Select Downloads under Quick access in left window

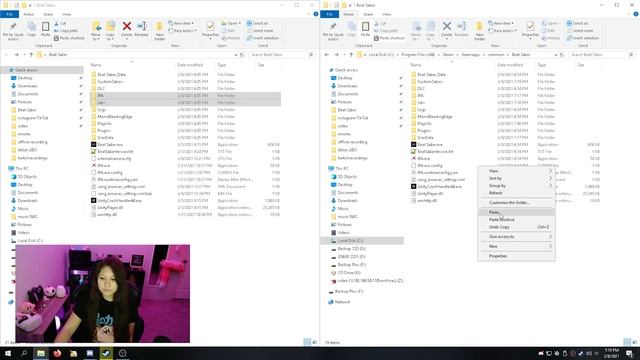point(27,86)
